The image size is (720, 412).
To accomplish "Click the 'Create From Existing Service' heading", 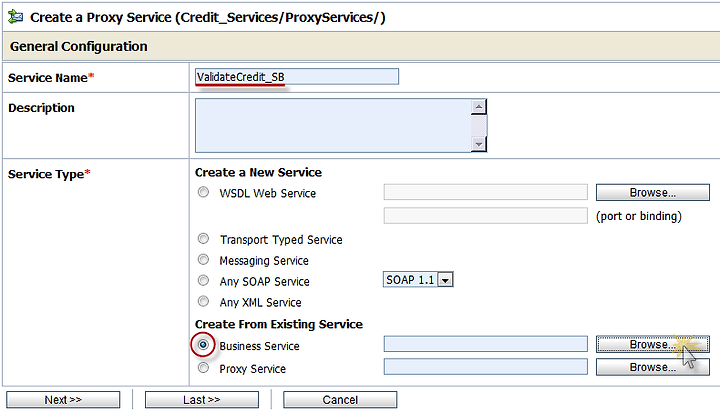I will 279,324.
